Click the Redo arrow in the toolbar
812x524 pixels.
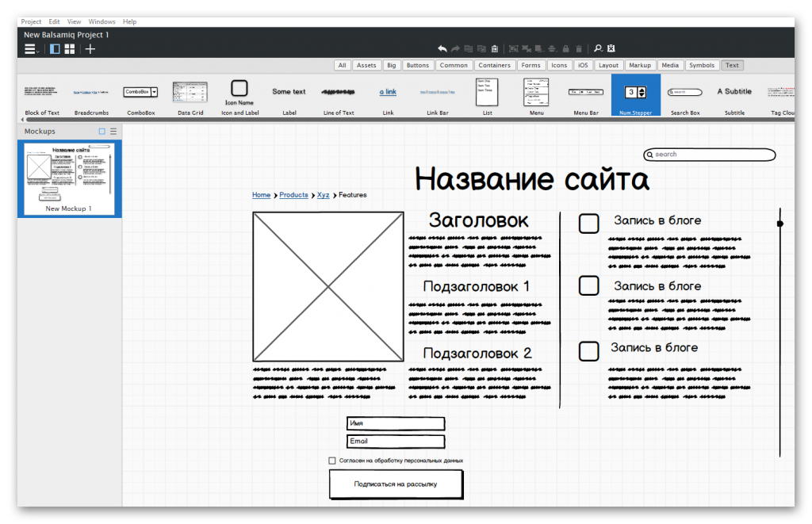(456, 49)
